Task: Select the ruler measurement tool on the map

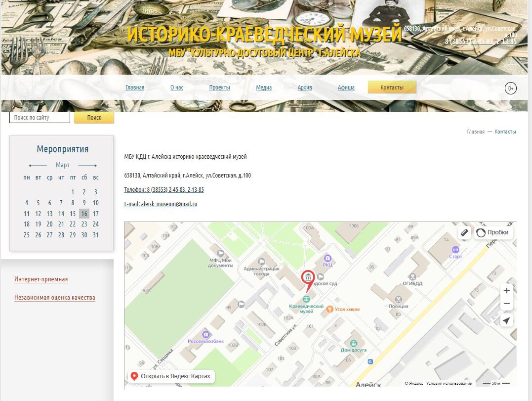Action: tap(463, 232)
